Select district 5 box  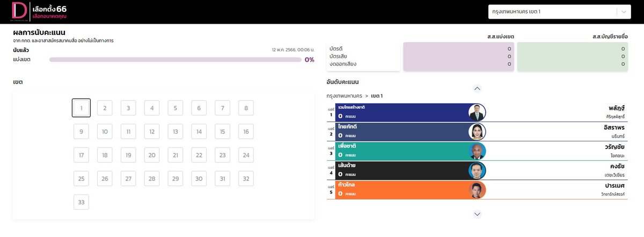click(x=175, y=108)
